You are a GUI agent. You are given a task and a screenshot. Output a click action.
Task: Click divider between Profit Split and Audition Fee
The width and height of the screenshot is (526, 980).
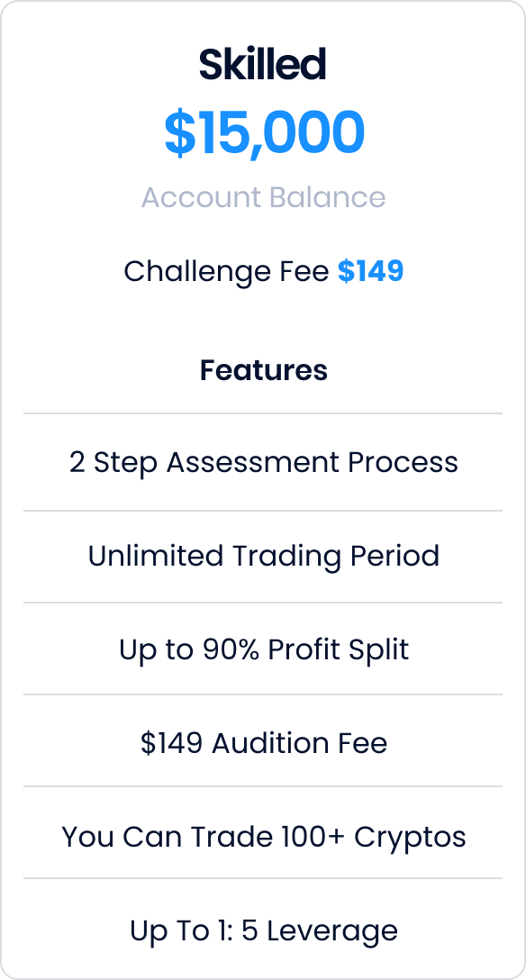[263, 694]
